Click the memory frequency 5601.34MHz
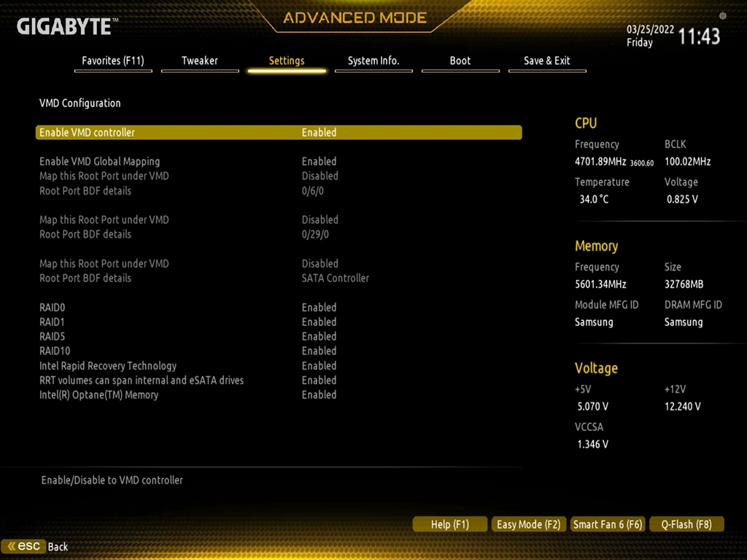Viewport: 747px width, 560px height. 600,284
